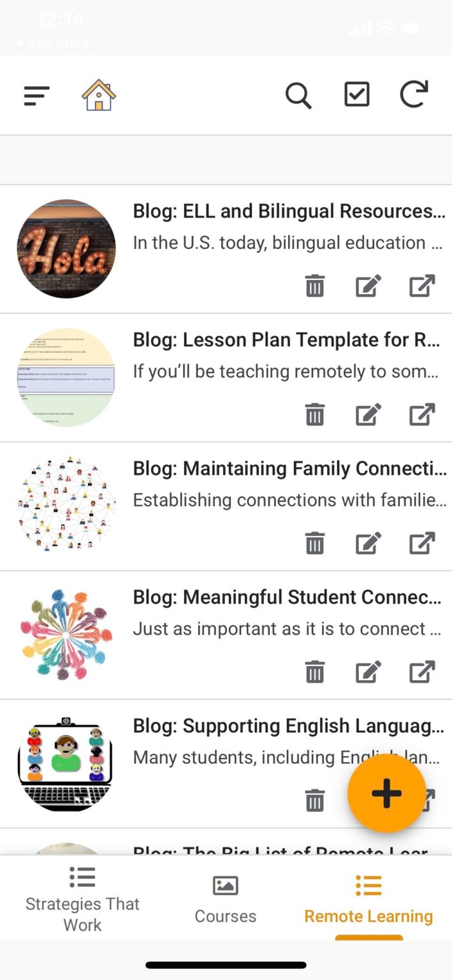Open the filter/sort menu icon top left
This screenshot has height=980, width=452.
coord(36,95)
